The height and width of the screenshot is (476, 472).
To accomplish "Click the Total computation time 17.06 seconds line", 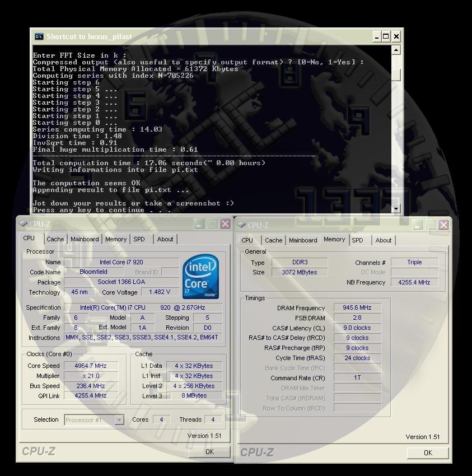I will (149, 163).
